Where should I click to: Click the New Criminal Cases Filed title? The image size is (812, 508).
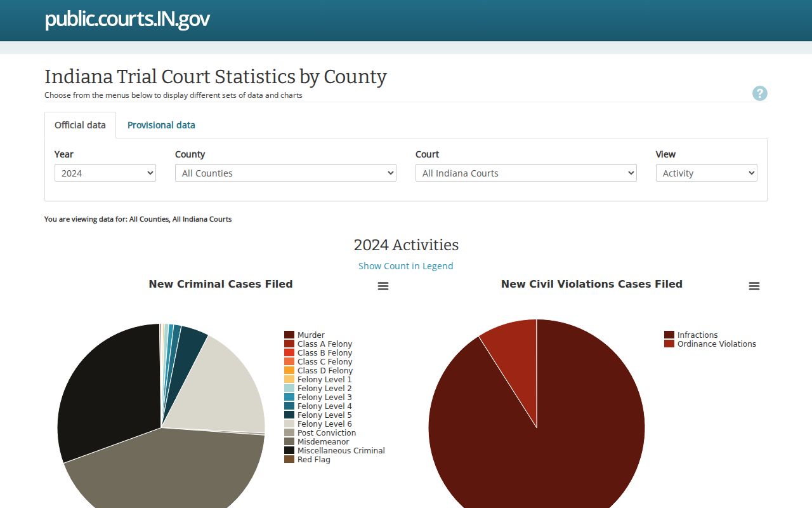221,284
